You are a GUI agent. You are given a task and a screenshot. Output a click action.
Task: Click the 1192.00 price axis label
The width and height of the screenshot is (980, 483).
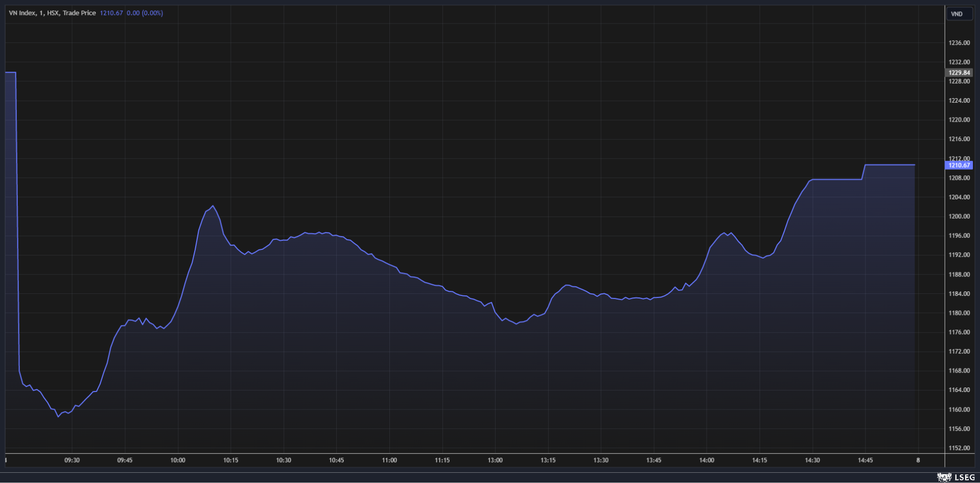coord(959,255)
